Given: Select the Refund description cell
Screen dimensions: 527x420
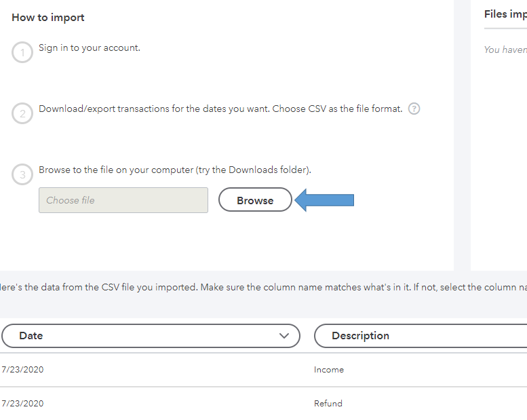Looking at the screenshot, I should [x=328, y=404].
